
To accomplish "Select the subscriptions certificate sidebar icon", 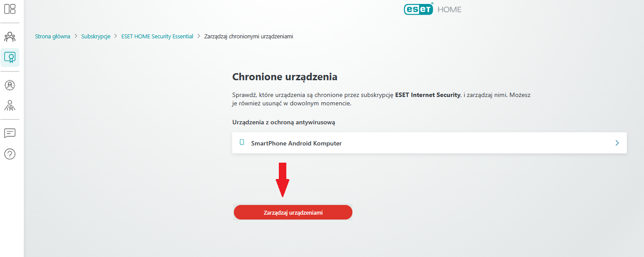I will click(x=10, y=57).
